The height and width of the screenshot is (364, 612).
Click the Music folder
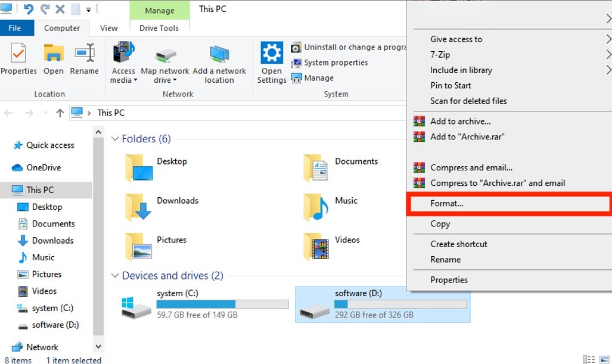346,201
